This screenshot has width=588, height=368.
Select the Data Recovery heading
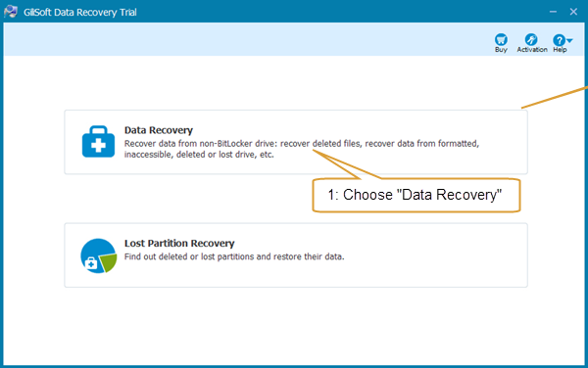(159, 130)
